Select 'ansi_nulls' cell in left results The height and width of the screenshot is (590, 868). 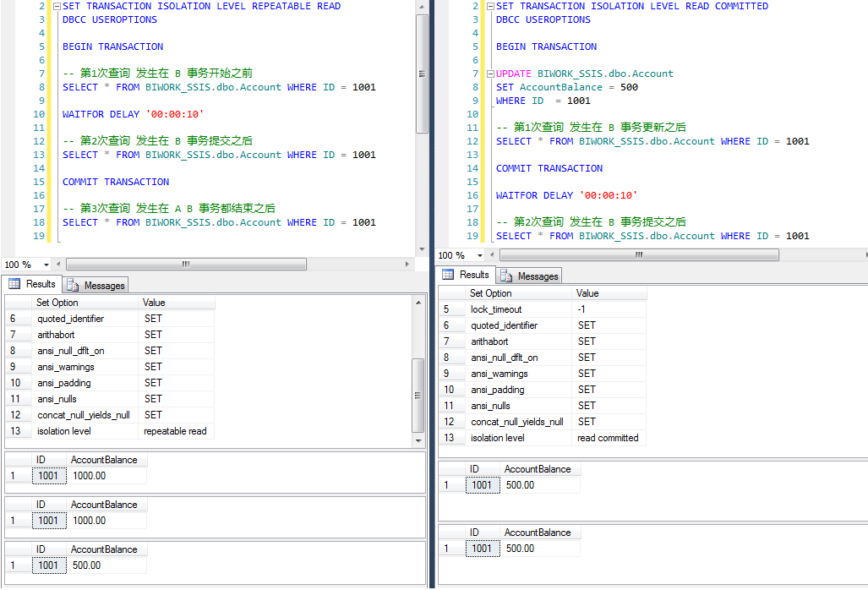[x=85, y=399]
